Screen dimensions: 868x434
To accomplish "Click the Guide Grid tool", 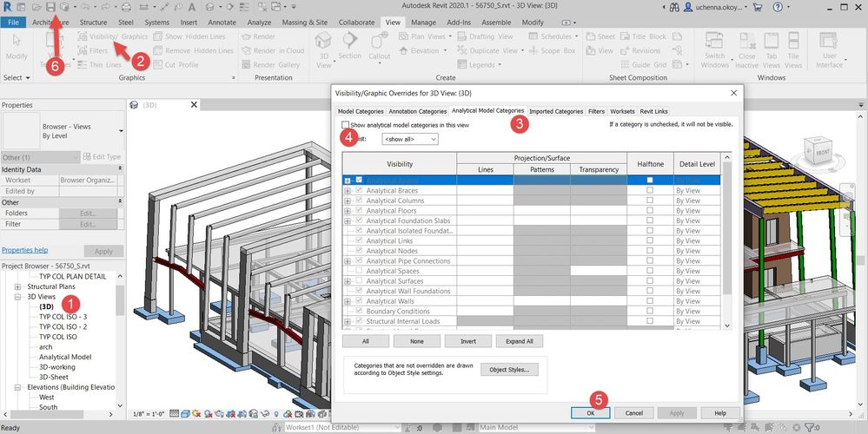I will pos(643,65).
